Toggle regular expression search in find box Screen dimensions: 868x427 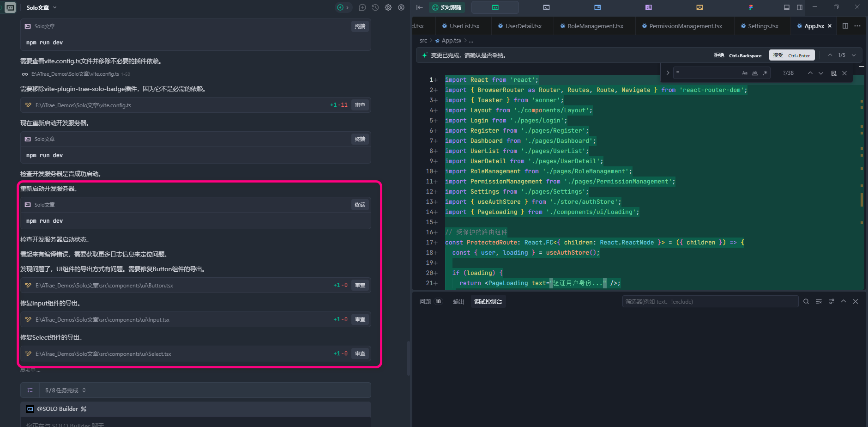pyautogui.click(x=765, y=73)
